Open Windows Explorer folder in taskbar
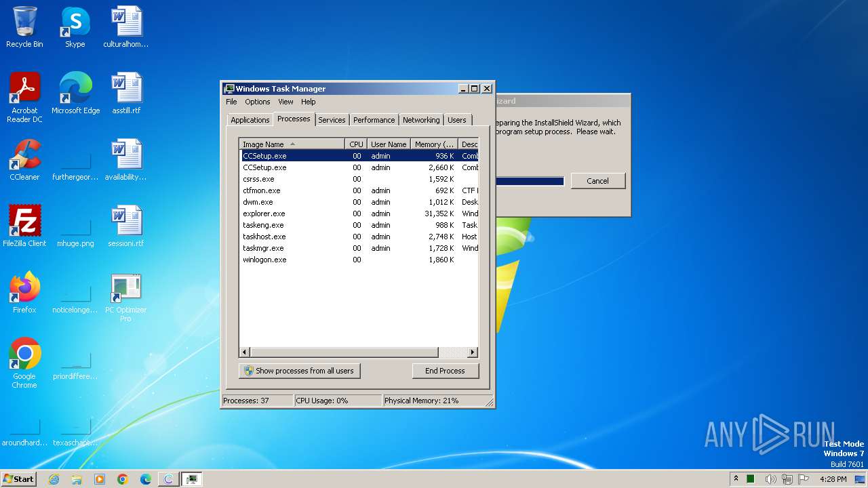 (x=77, y=479)
